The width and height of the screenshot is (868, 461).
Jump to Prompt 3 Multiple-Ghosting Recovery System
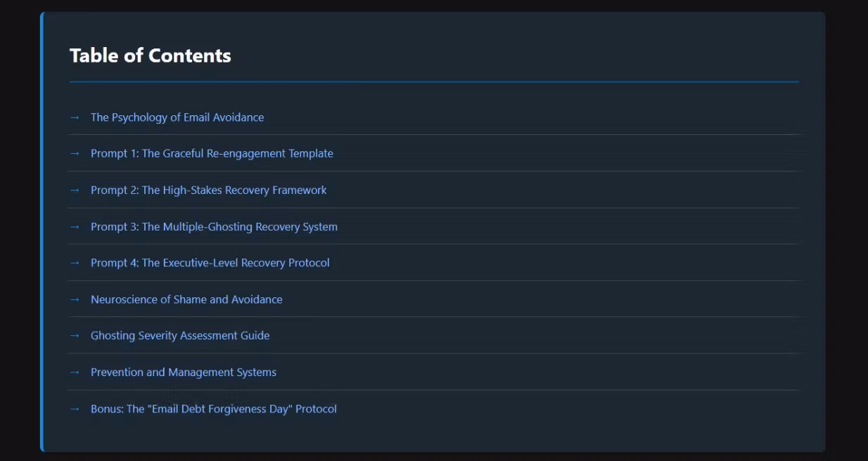point(214,226)
